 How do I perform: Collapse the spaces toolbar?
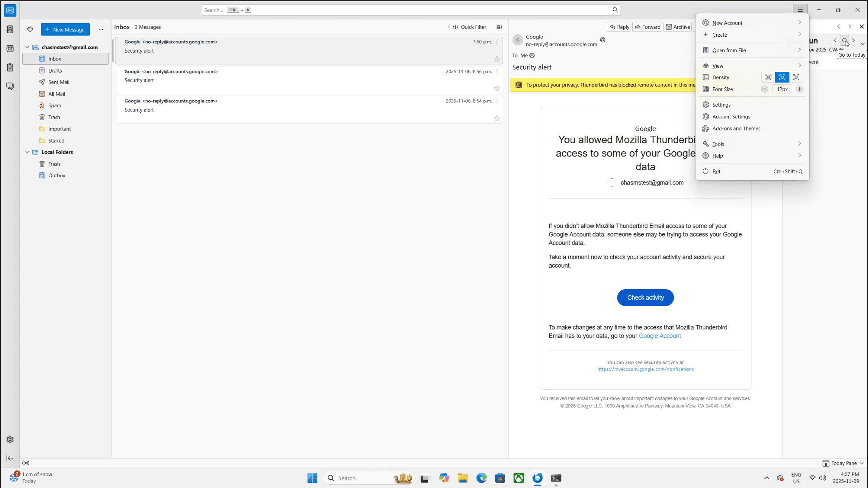tap(10, 458)
